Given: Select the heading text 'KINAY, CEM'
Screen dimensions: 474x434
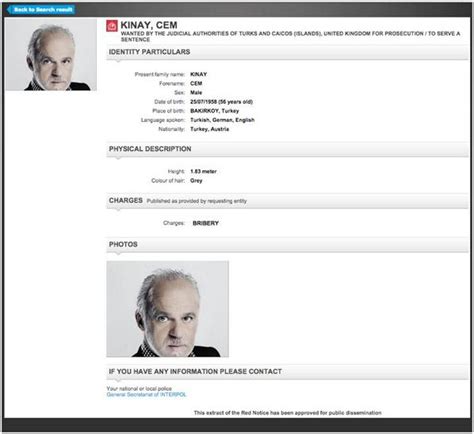Looking at the screenshot, I should (149, 25).
